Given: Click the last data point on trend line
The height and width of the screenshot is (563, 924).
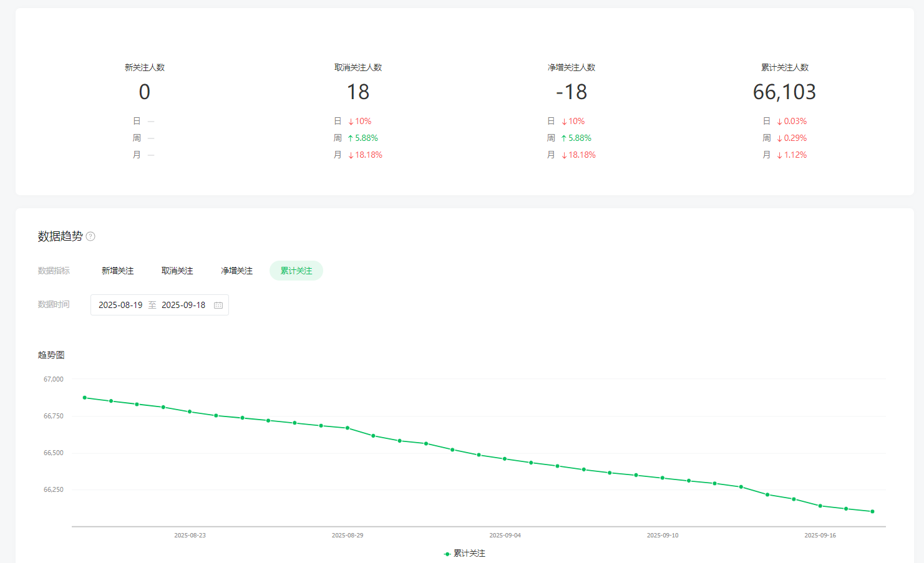Looking at the screenshot, I should coord(872,511).
